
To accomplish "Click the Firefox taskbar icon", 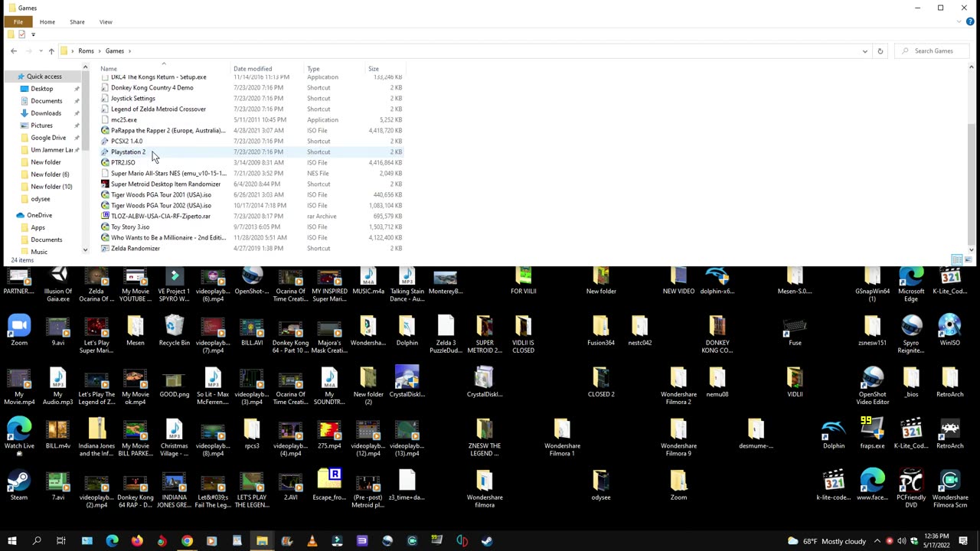I will coord(137,541).
